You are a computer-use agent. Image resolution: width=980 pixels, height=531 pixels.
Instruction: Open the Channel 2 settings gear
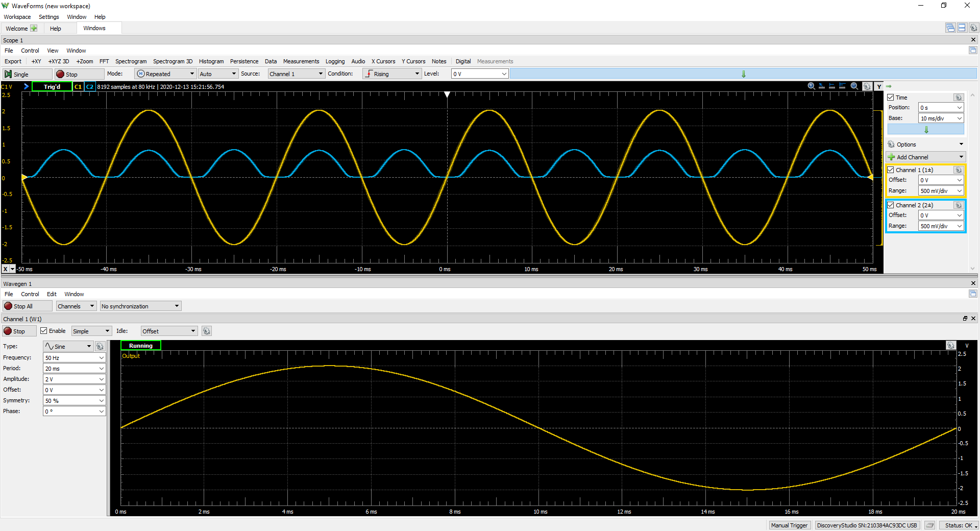click(959, 205)
